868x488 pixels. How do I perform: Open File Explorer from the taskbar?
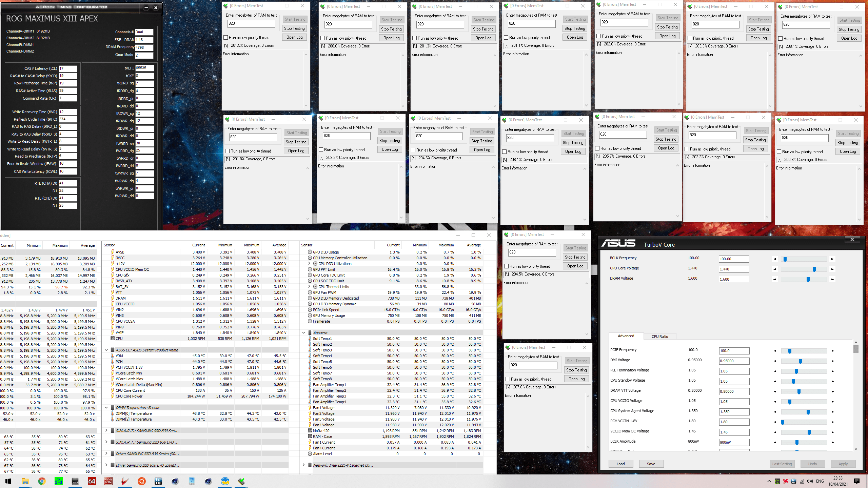[x=25, y=481]
